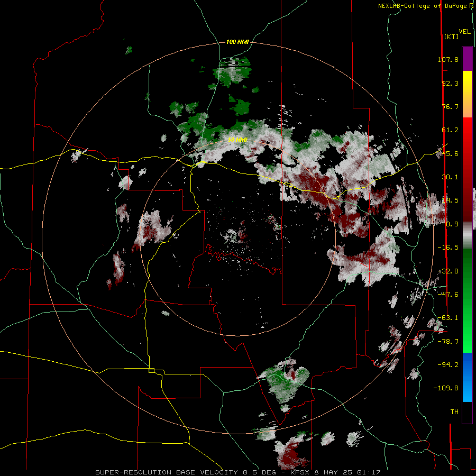Click the VEL legend title
Screen dimensions: 476x476
pos(465,32)
